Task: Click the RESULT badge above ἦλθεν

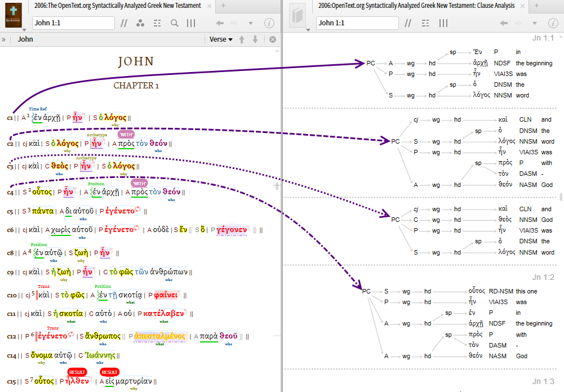Action: pos(77,372)
